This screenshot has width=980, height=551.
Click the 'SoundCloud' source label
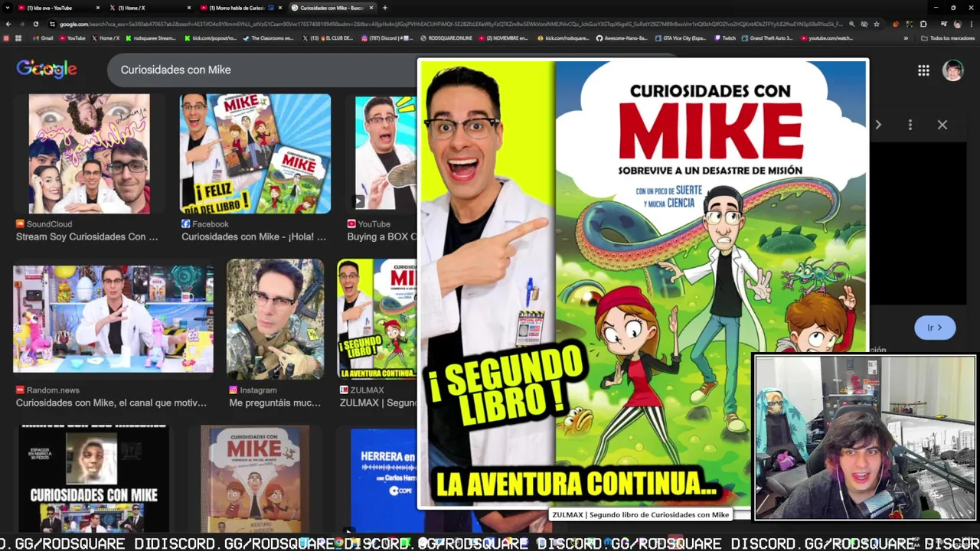tap(49, 224)
